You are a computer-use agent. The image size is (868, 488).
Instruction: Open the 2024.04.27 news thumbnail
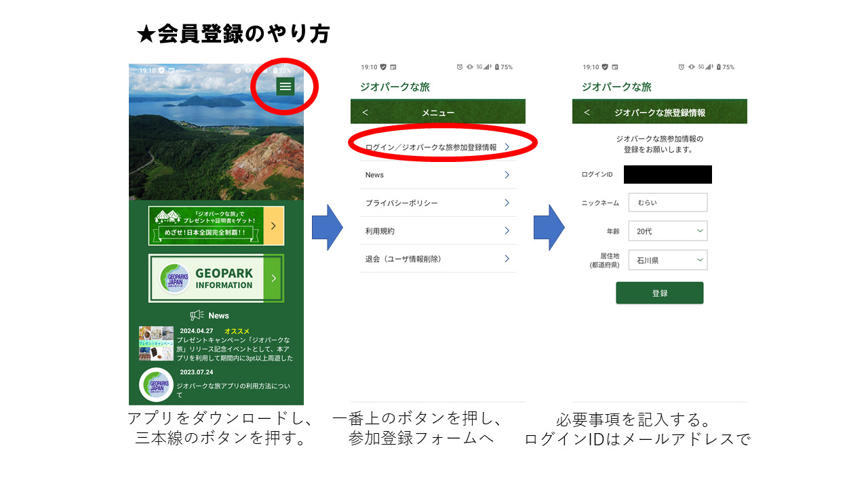[x=156, y=343]
